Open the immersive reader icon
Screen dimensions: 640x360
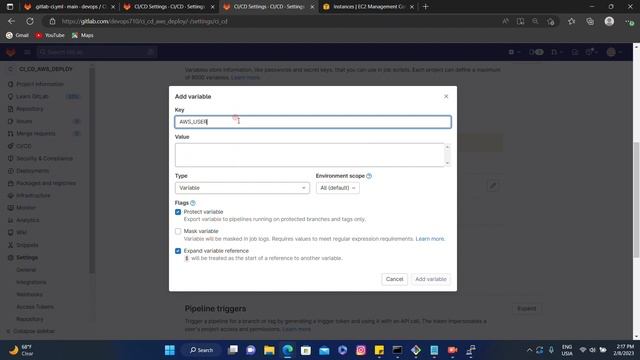[x=520, y=21]
